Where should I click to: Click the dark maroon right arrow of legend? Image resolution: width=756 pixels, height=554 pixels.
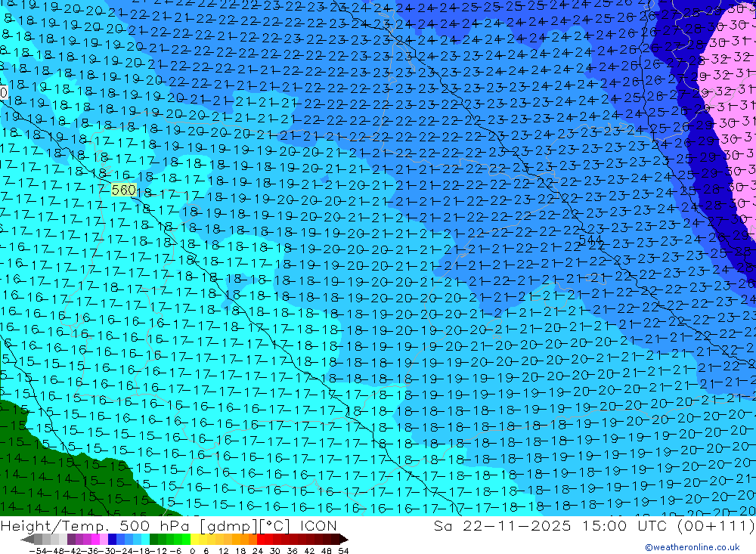click(343, 539)
